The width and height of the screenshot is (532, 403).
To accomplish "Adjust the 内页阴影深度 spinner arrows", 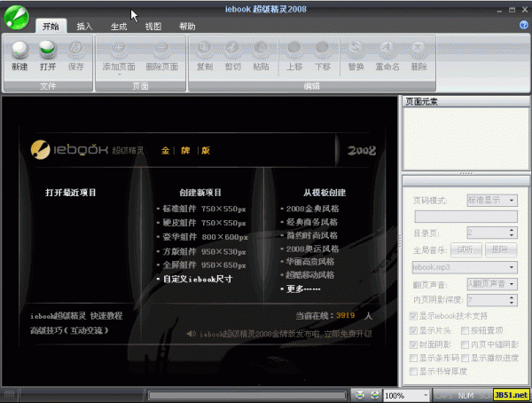I will coord(512,300).
